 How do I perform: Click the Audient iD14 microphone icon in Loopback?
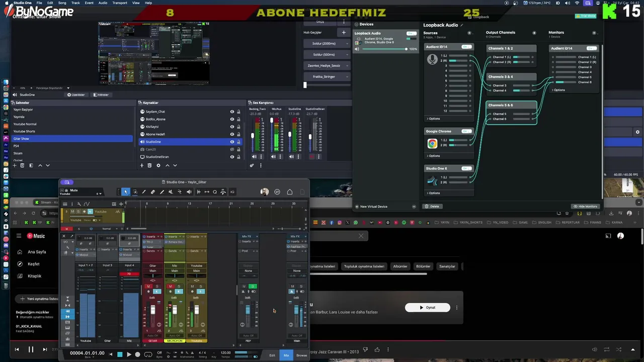(432, 59)
